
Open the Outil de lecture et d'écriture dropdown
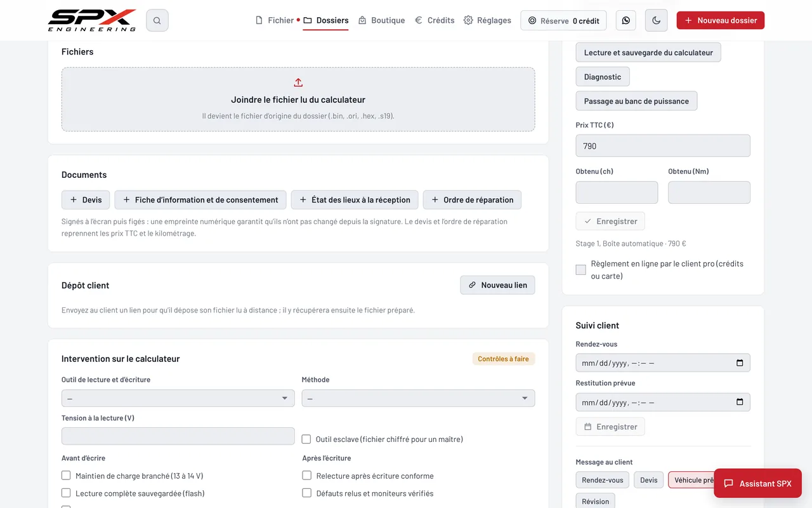pyautogui.click(x=178, y=398)
